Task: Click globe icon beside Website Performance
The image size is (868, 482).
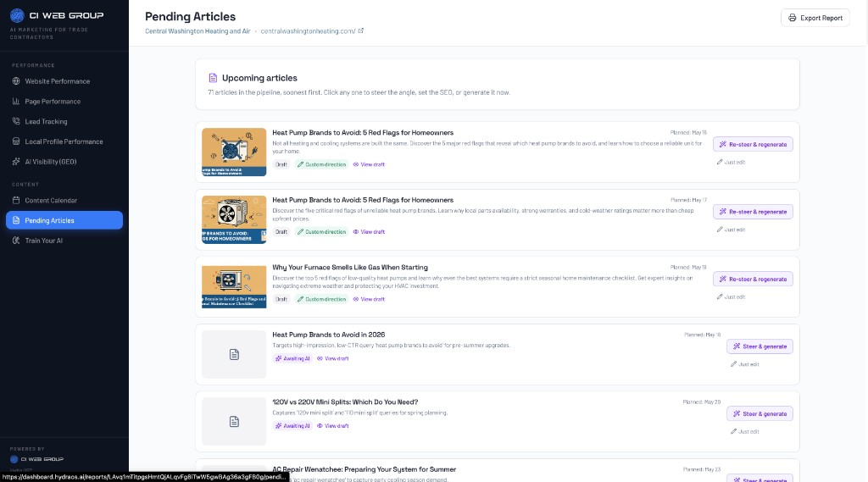Action: point(16,81)
